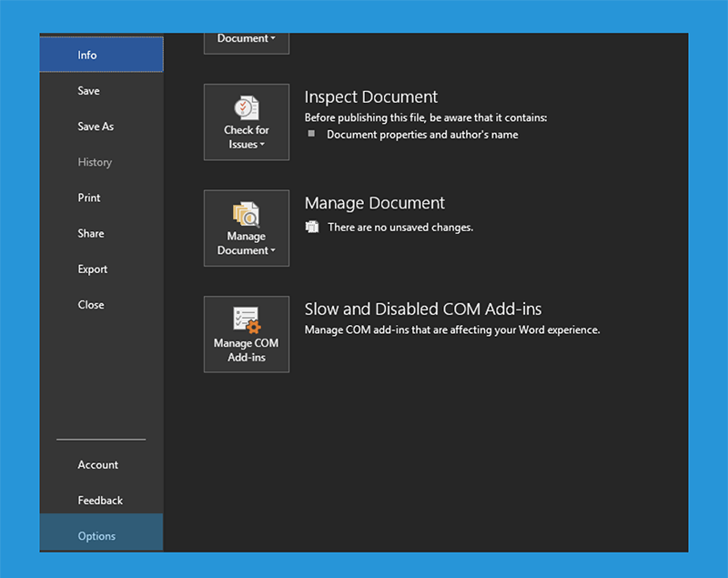
Task: Click 'There are no unsaved changes.' text
Action: point(400,228)
